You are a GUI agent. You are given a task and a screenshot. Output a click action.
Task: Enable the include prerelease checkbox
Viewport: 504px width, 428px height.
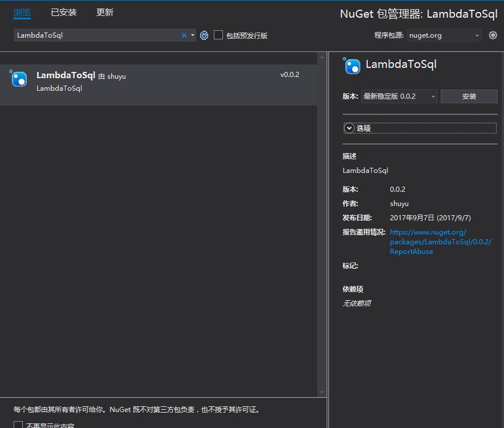[x=218, y=35]
